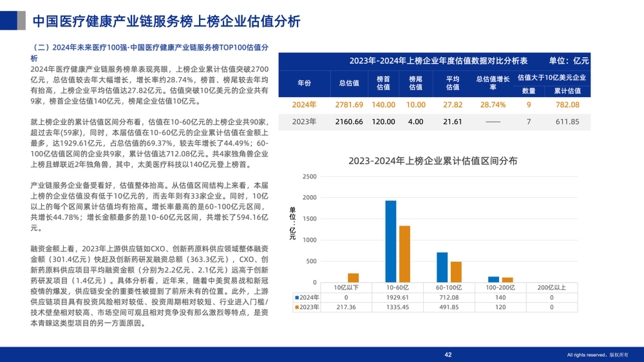Click page number 42 in footer
The width and height of the screenshot is (644, 362).
click(448, 355)
